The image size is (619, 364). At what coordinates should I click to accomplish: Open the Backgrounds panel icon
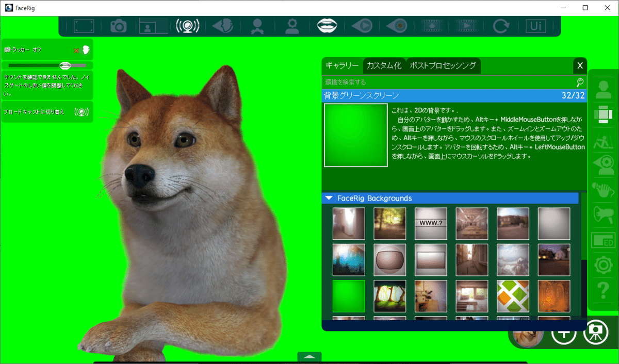[x=604, y=114]
